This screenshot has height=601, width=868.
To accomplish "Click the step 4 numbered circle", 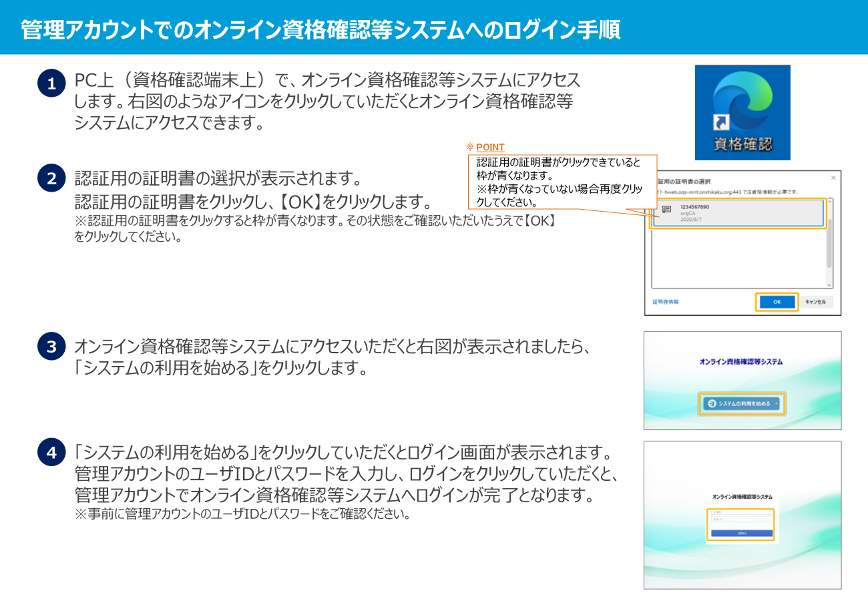I will pos(52,452).
